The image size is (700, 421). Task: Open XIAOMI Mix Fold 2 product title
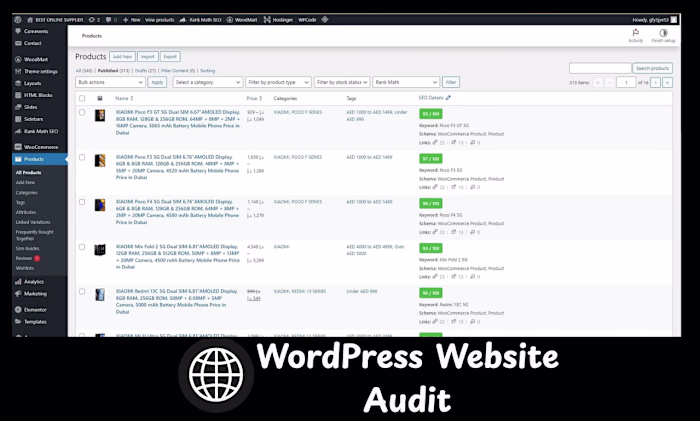click(x=178, y=257)
